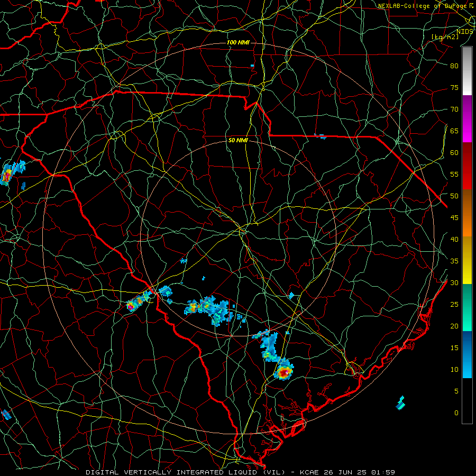Click the "NIDS" label above the legend
476x476 pixels.
coord(464,32)
